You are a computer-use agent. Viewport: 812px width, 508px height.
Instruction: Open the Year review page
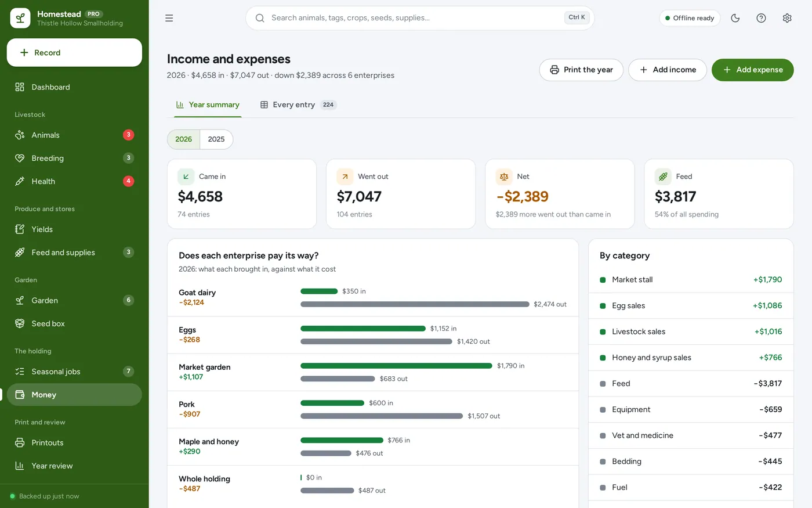(74, 466)
